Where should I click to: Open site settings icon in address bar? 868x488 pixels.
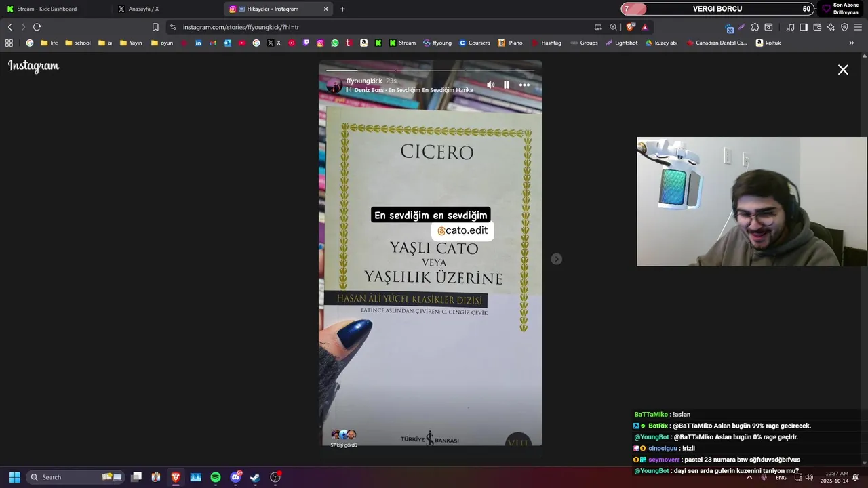tap(173, 27)
